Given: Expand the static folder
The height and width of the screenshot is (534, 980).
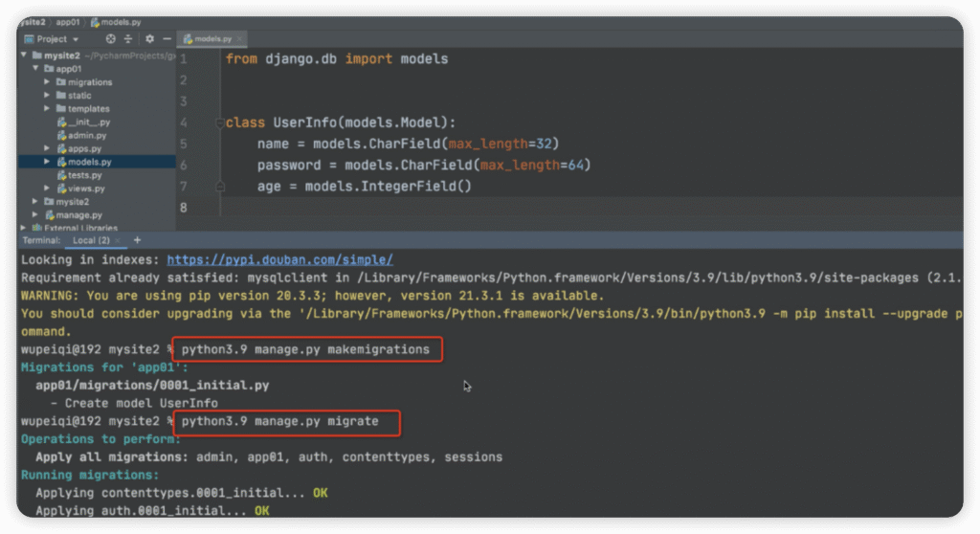Looking at the screenshot, I should 47,96.
